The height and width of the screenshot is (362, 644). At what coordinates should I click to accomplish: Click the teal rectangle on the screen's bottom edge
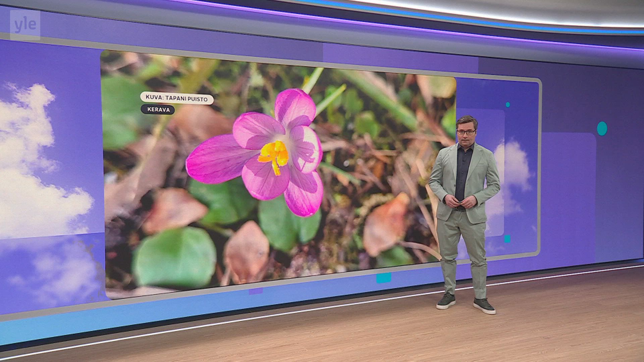click(383, 278)
